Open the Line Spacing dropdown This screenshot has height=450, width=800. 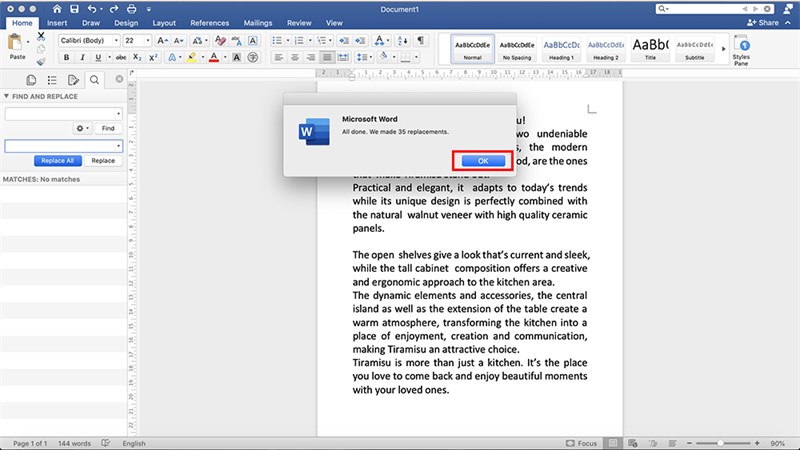click(x=364, y=58)
